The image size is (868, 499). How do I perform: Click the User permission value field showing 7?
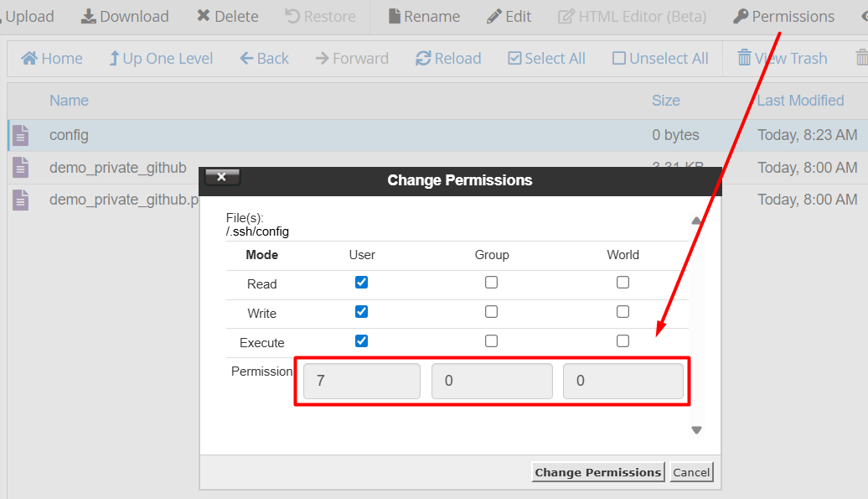361,381
